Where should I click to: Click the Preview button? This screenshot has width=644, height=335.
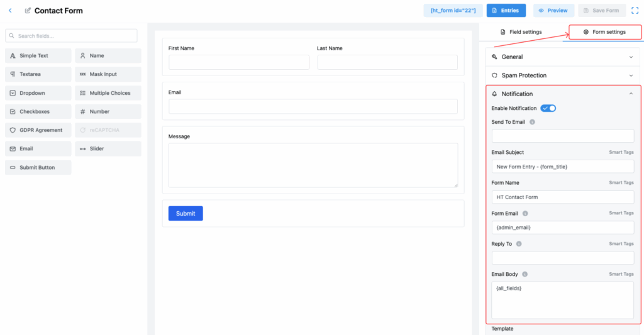click(553, 11)
